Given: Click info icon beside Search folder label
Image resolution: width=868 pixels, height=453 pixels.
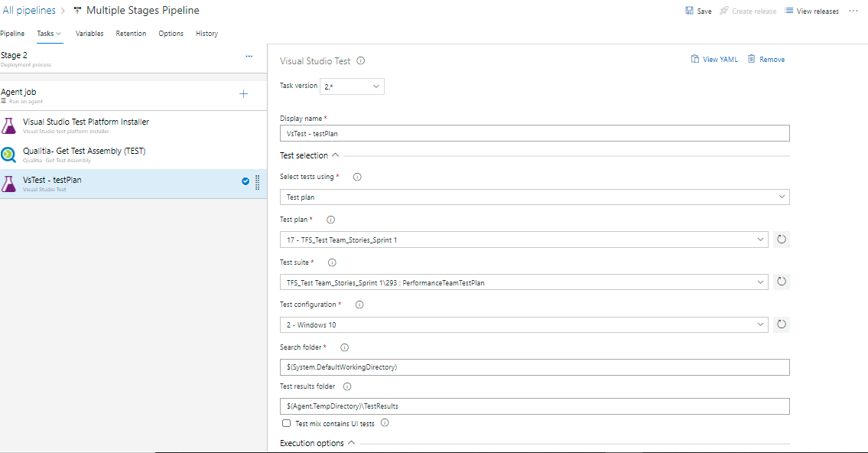Looking at the screenshot, I should point(344,347).
